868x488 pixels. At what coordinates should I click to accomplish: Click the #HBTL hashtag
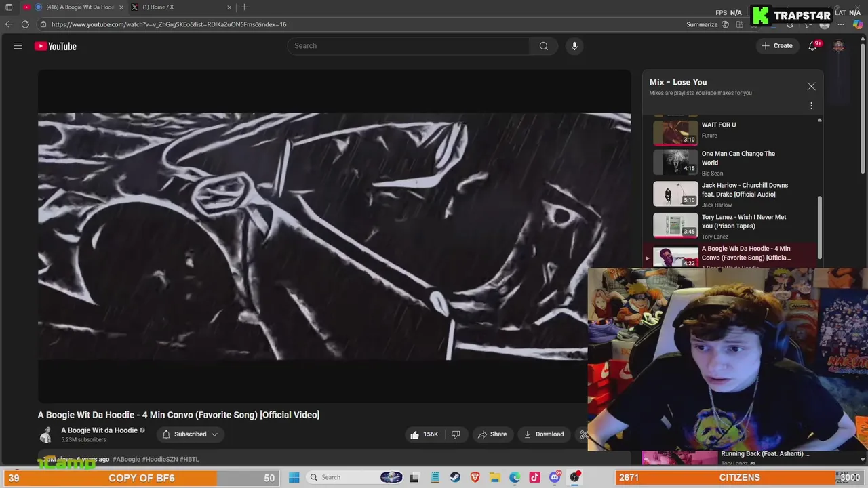189,459
